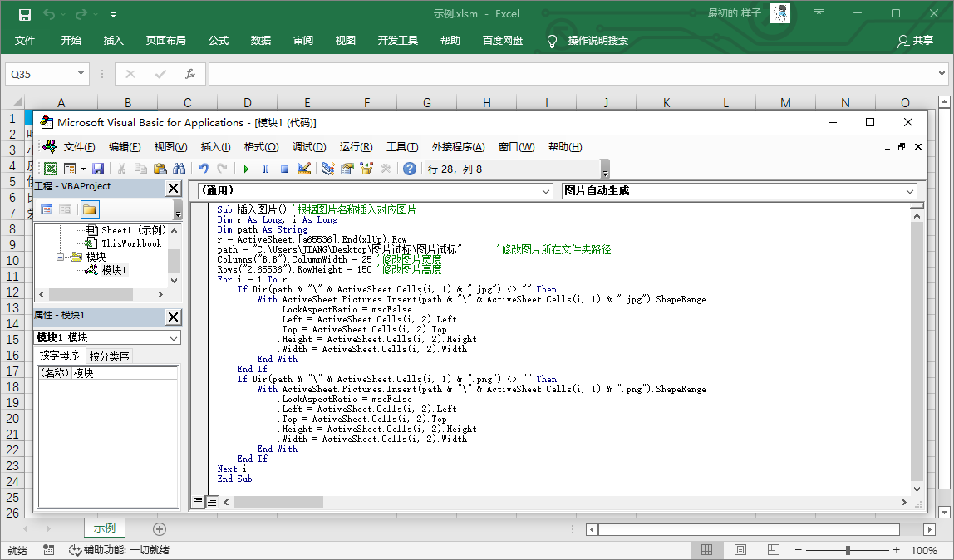Click the Cut scissors icon in VBA toolbar

(121, 169)
